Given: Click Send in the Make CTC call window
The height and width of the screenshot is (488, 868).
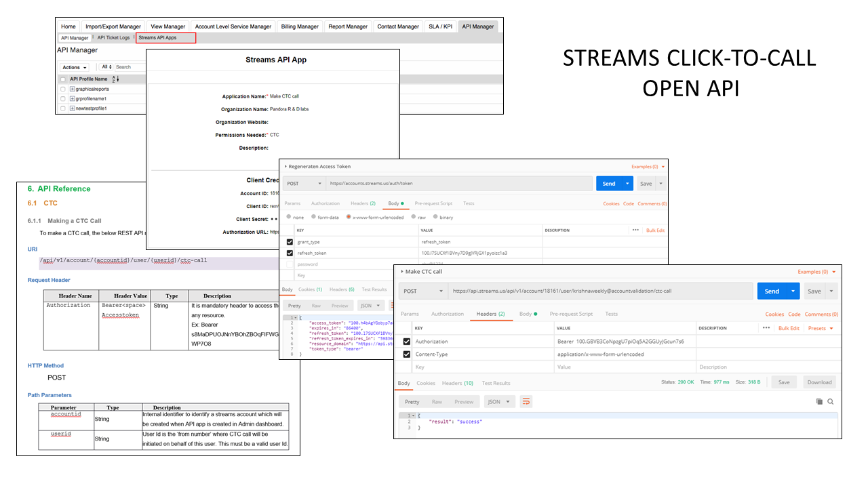Looking at the screenshot, I should (x=772, y=291).
